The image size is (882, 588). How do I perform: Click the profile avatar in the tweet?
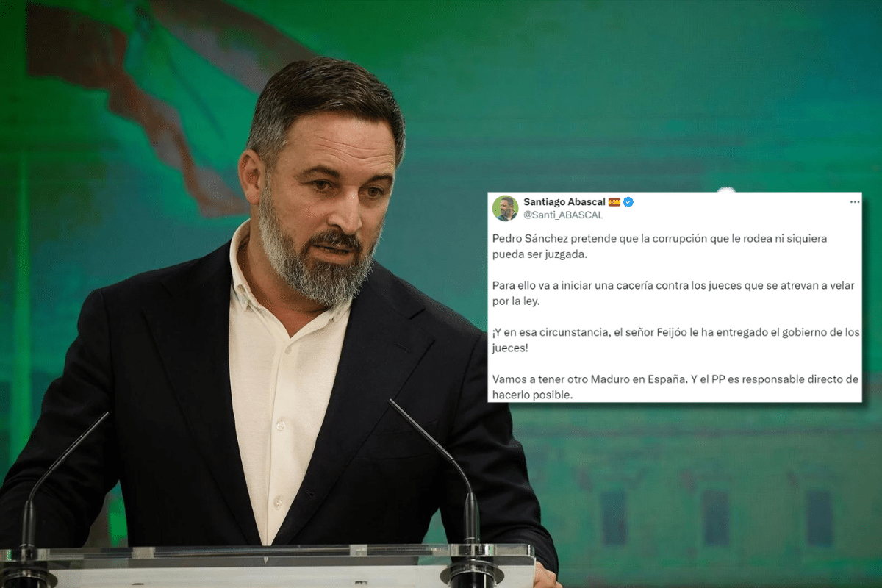click(505, 208)
